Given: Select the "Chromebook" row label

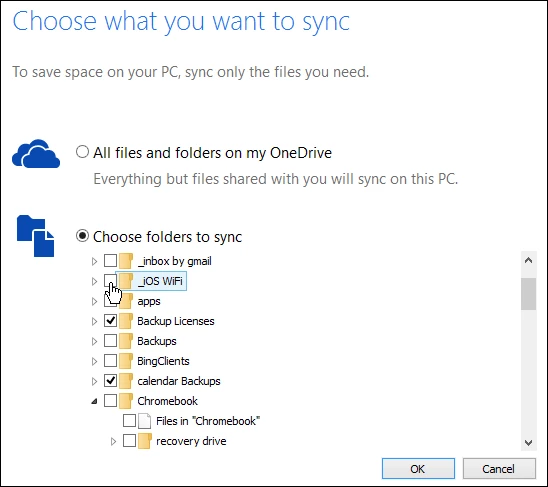Looking at the screenshot, I should coord(167,401).
